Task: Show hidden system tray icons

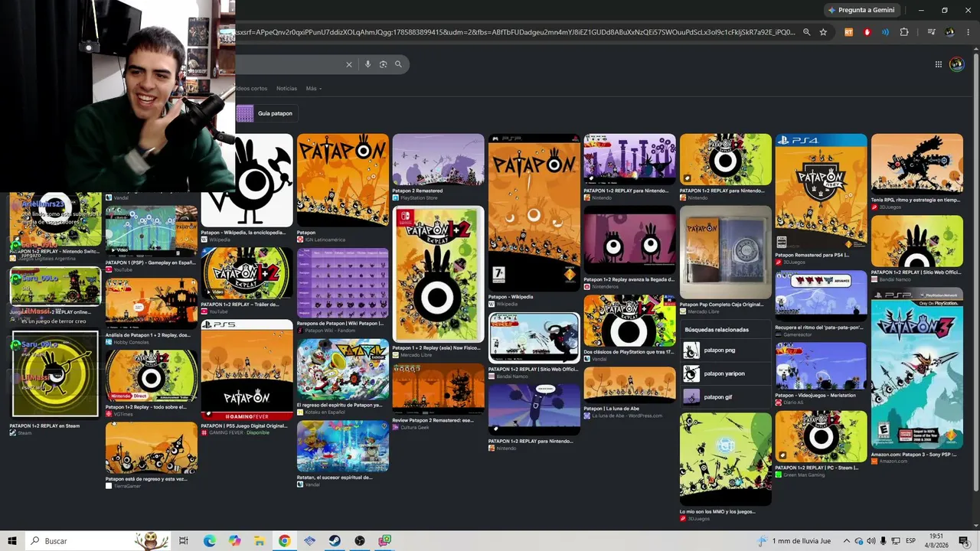Action: [847, 541]
